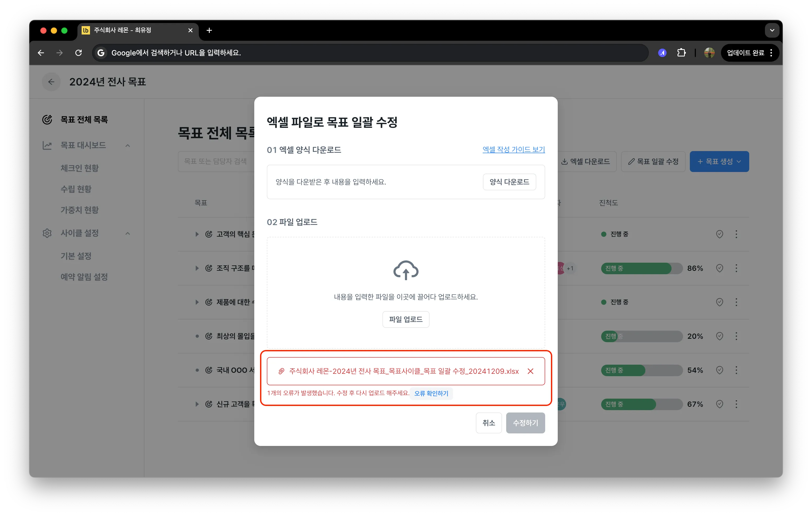Open 체크인 현황 sidebar item
The width and height of the screenshot is (812, 516).
coord(80,168)
